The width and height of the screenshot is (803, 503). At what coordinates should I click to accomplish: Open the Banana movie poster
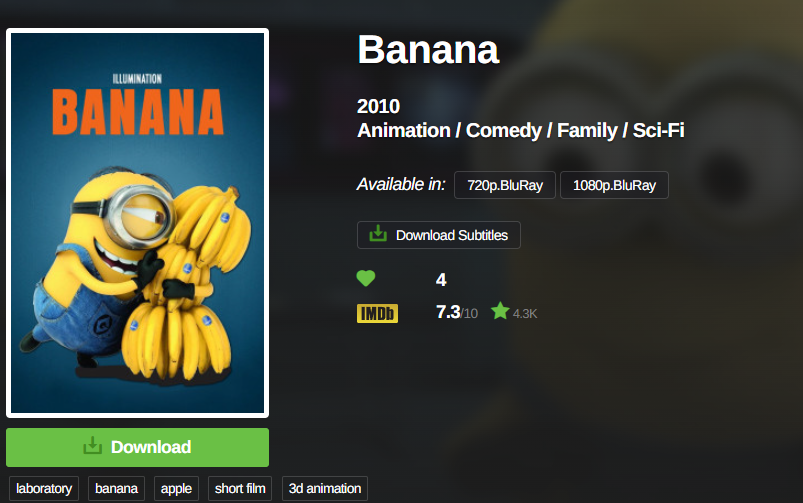click(x=137, y=223)
